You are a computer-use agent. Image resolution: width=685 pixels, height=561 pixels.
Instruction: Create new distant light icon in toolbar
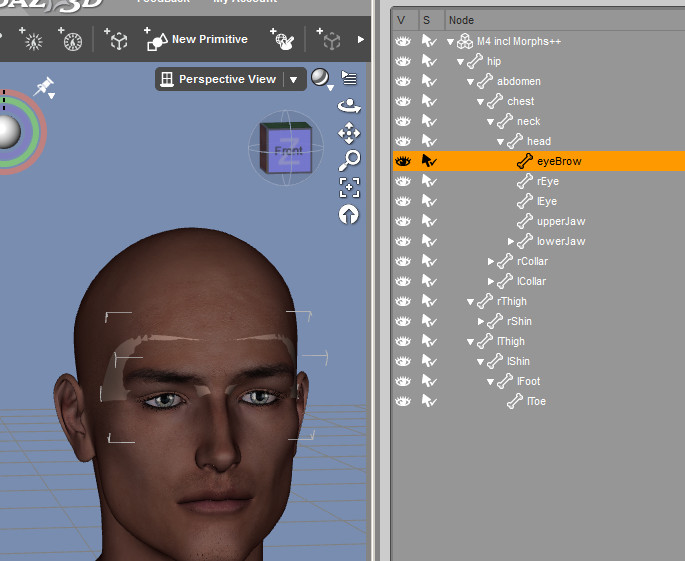pyautogui.click(x=31, y=39)
